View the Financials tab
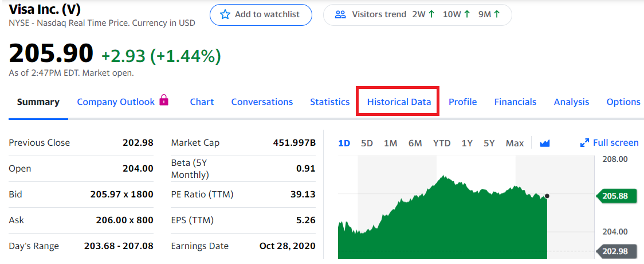Screen dimensions: 644x264 pos(515,102)
